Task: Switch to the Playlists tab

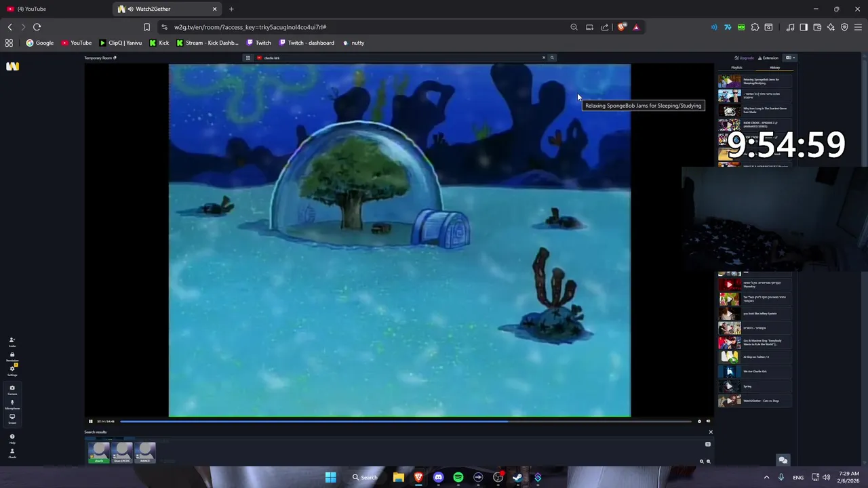Action: [x=737, y=67]
